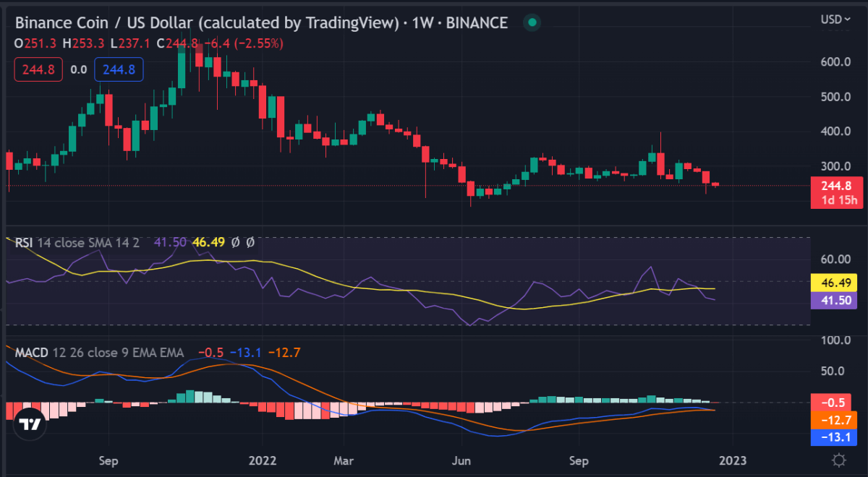Click the MACD value -13.1 in legend
The height and width of the screenshot is (477, 868).
[x=246, y=353]
